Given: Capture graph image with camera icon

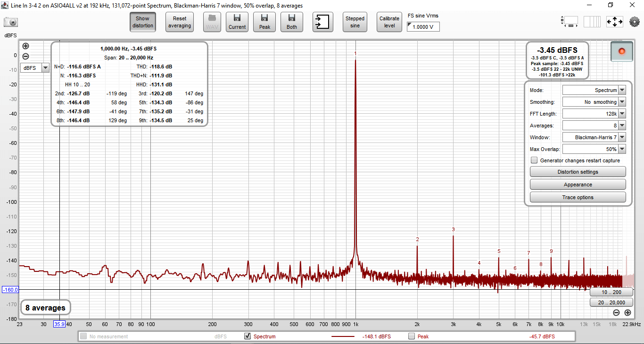Looking at the screenshot, I should tap(11, 22).
